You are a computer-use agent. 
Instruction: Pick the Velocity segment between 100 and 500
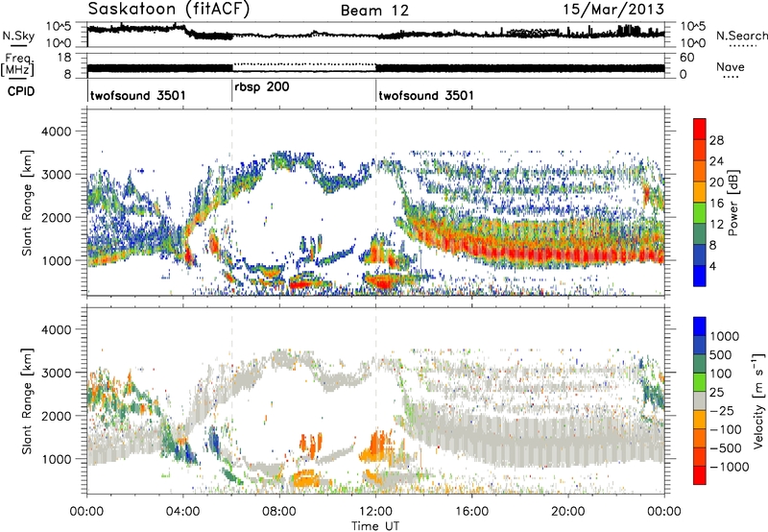tap(700, 364)
